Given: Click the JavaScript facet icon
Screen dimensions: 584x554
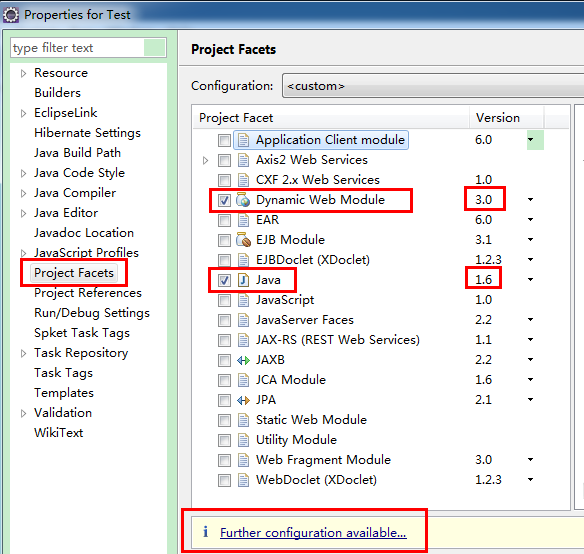Looking at the screenshot, I should pos(243,300).
